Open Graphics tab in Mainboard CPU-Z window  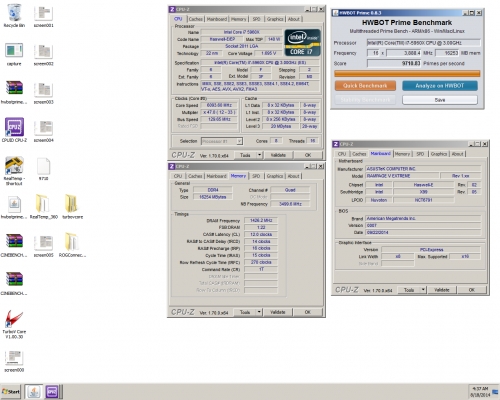tap(439, 154)
